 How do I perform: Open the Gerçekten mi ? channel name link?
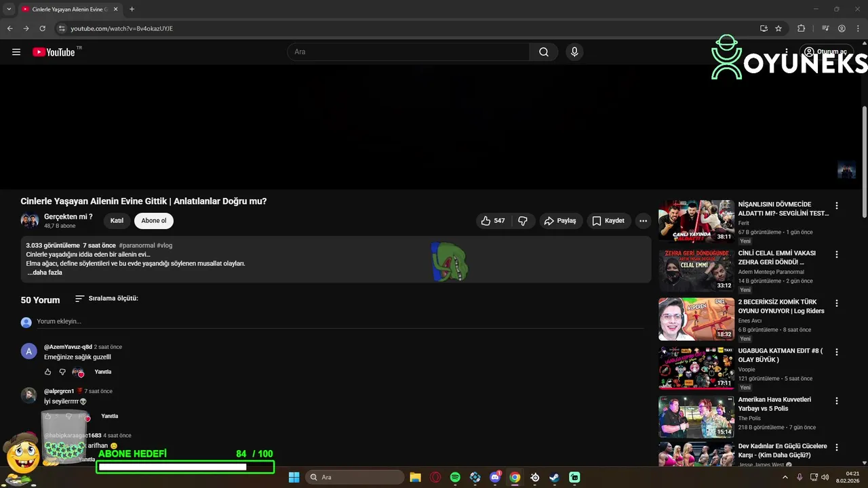pyautogui.click(x=68, y=217)
